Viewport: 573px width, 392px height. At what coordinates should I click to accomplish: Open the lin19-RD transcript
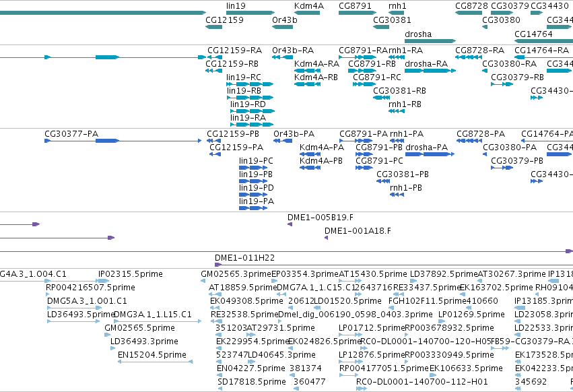252,111
